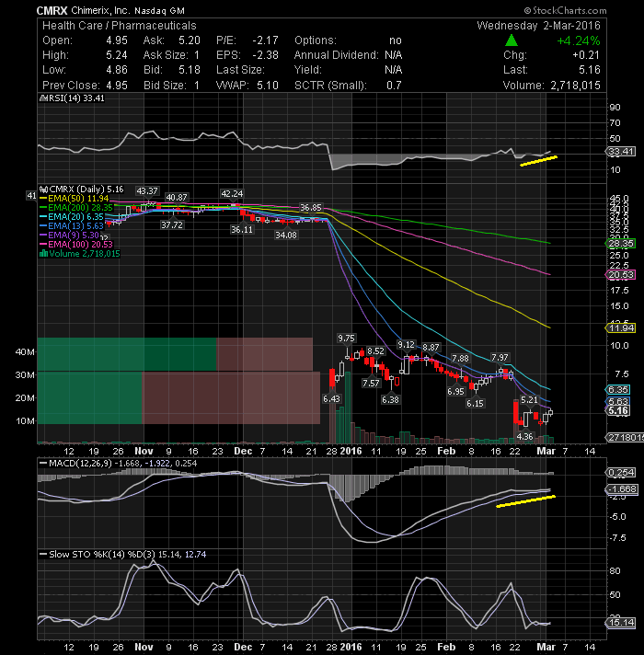644x655 pixels.
Task: Click the green up-arrow price change triangle
Action: [512, 40]
